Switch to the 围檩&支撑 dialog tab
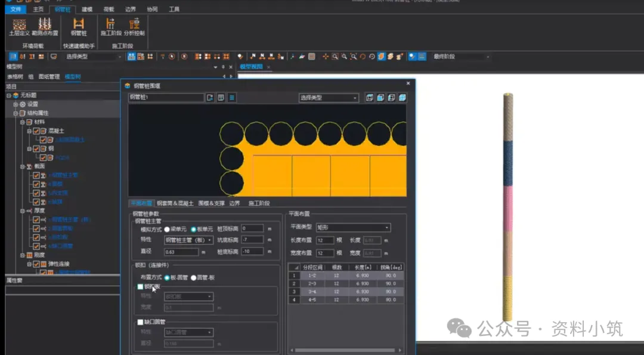This screenshot has width=644, height=355. click(212, 203)
